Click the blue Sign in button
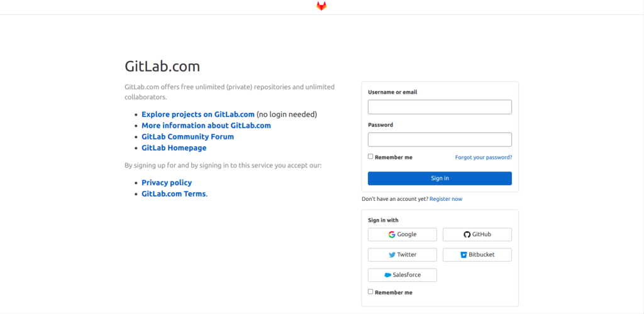 click(x=440, y=178)
